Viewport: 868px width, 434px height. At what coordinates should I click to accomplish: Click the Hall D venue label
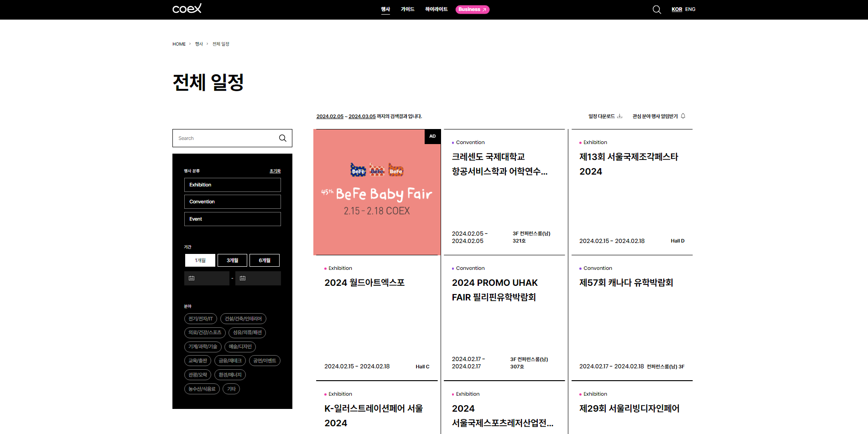(x=677, y=241)
